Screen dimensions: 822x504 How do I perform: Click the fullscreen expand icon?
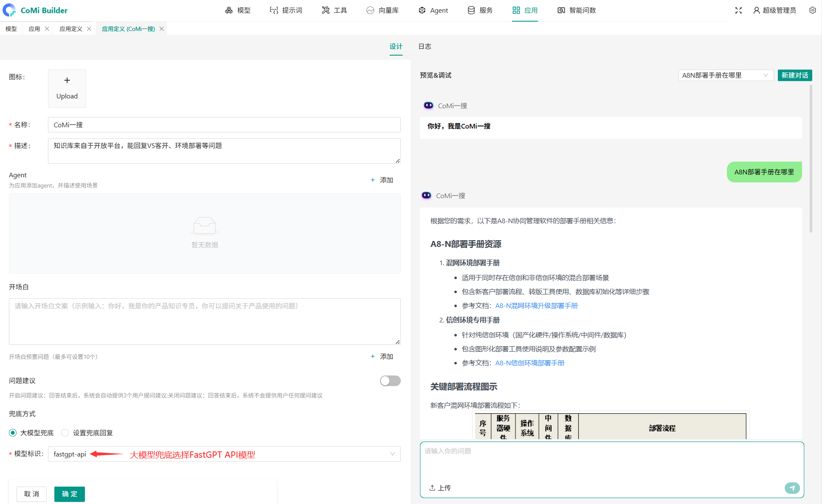point(738,10)
